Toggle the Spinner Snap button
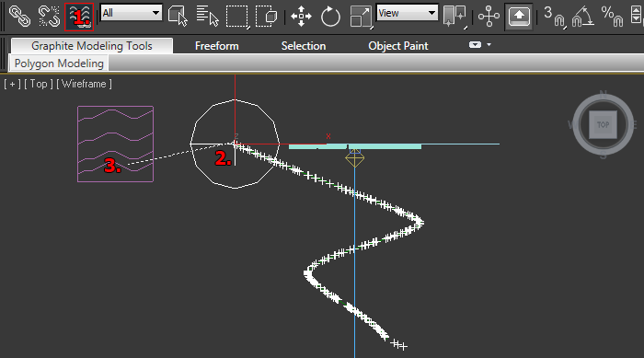This screenshot has height=358, width=644. [x=637, y=17]
